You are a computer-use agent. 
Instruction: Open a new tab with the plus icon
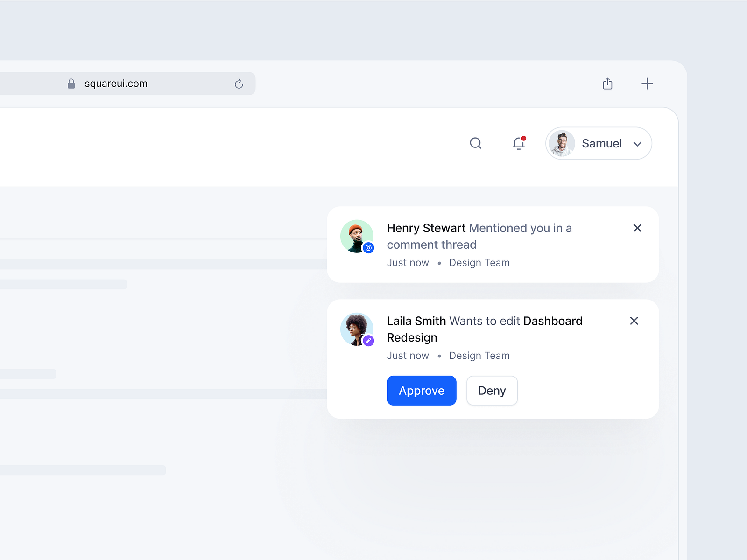(647, 84)
